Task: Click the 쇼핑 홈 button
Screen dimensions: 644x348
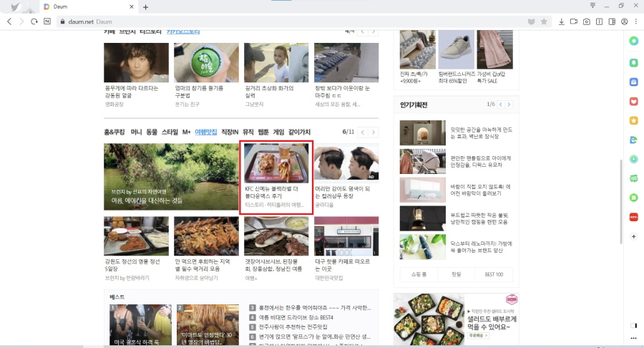Action: click(419, 274)
